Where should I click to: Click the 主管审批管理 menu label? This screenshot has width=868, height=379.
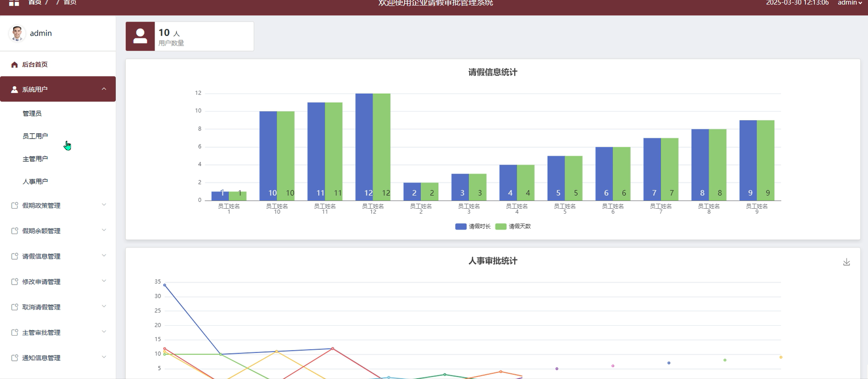(x=41, y=332)
